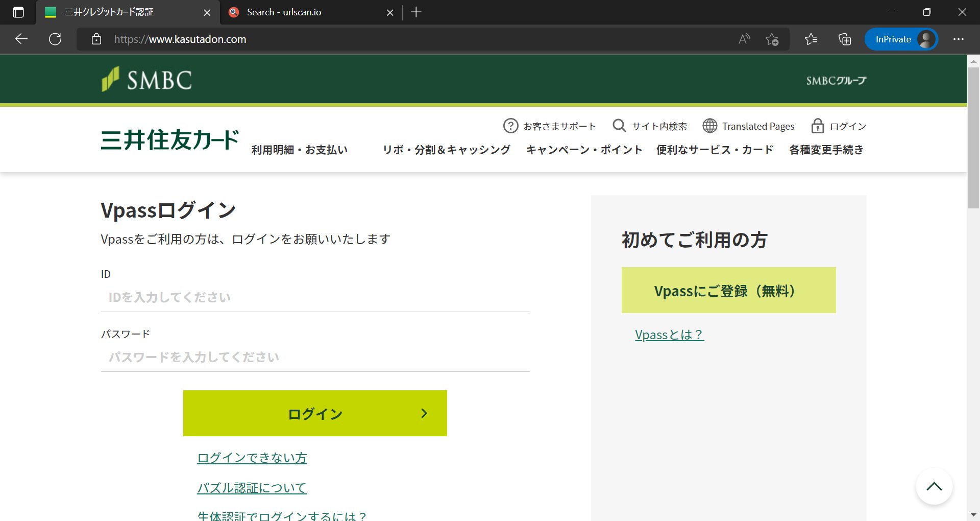Switch to the Search - urlscan.io tab
This screenshot has width=980, height=521.
(x=311, y=12)
